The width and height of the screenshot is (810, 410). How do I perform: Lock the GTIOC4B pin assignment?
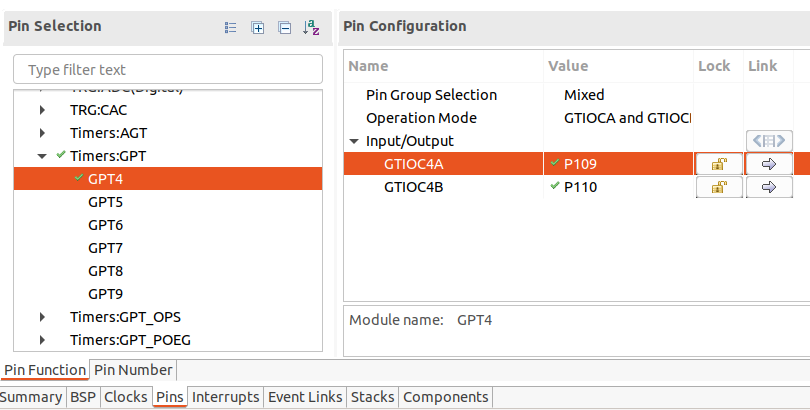(718, 187)
